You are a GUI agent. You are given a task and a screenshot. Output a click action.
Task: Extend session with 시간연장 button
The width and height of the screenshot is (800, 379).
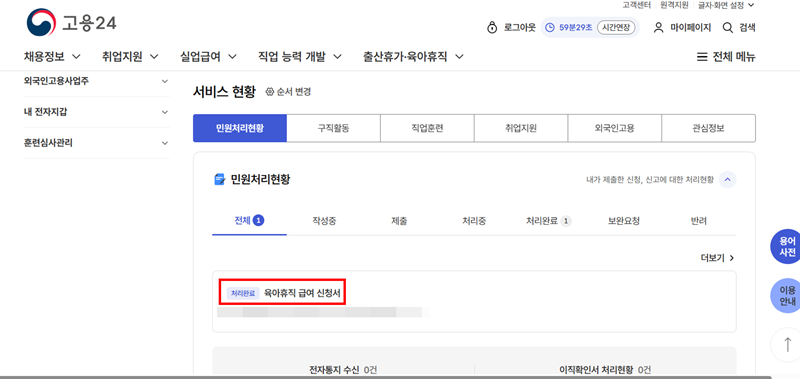coord(616,28)
